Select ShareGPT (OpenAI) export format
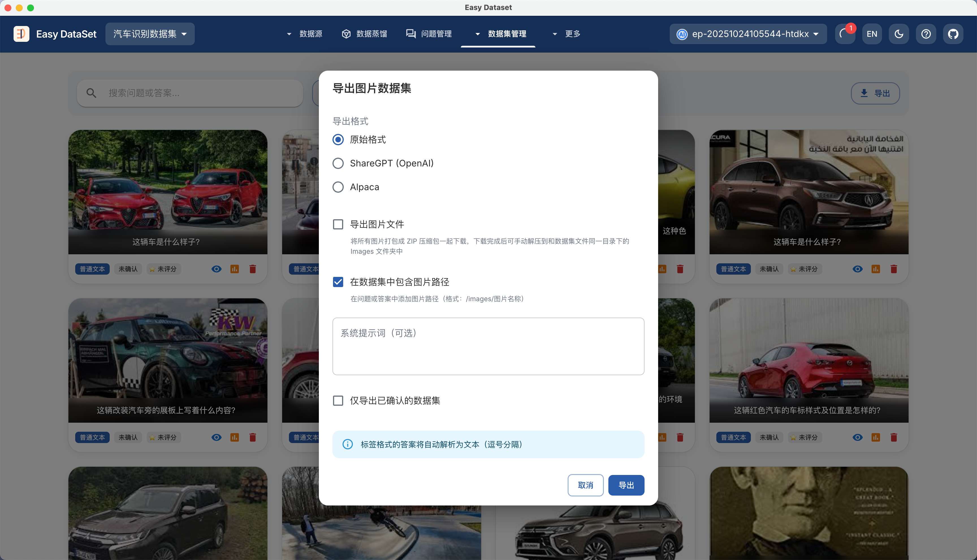The image size is (977, 560). (338, 163)
